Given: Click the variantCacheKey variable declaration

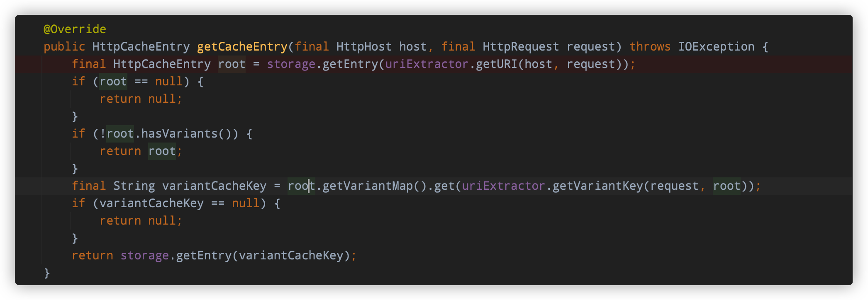Looking at the screenshot, I should point(215,186).
